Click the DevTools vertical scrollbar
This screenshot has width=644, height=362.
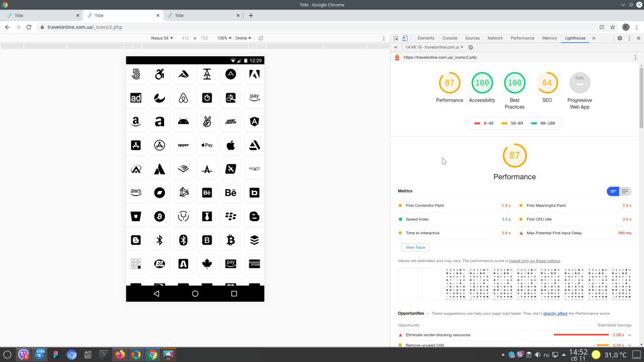pos(641,98)
